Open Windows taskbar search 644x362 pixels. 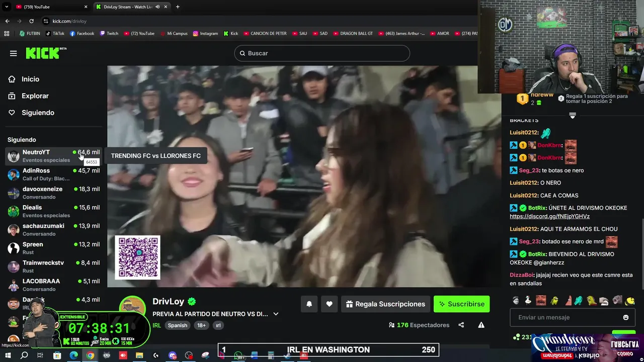click(x=24, y=355)
